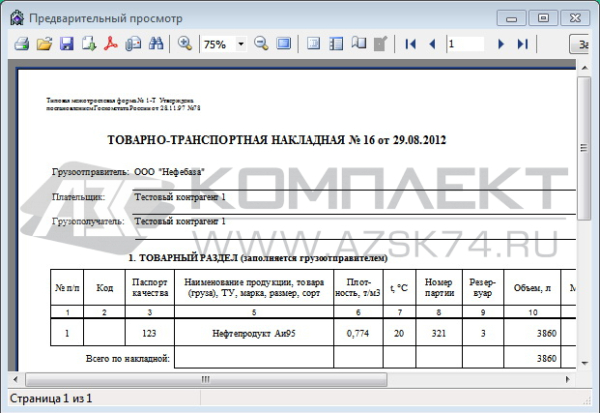Viewport: 600px width, 413px height.
Task: Expand the 75% zoom dropdown
Action: point(241,44)
